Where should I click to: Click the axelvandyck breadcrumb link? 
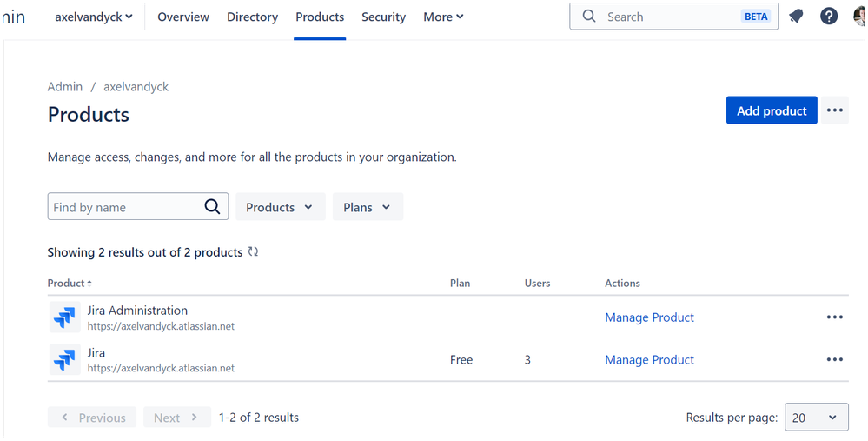point(136,86)
